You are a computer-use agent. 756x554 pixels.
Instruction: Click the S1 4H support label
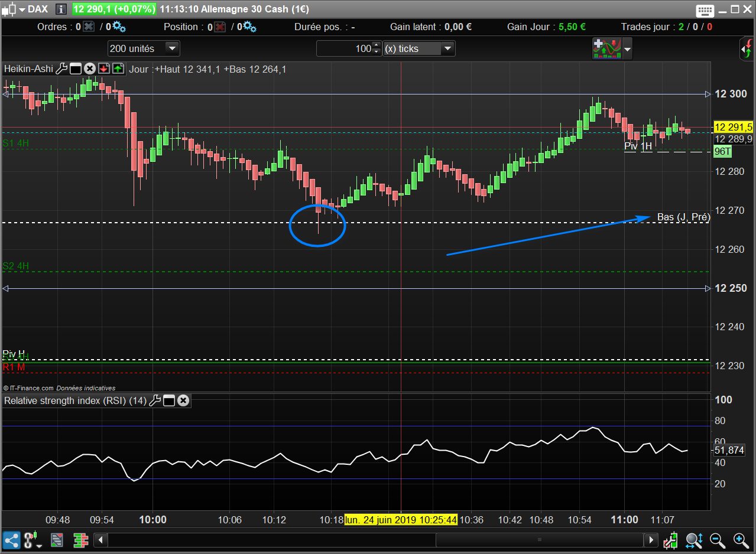(x=16, y=143)
